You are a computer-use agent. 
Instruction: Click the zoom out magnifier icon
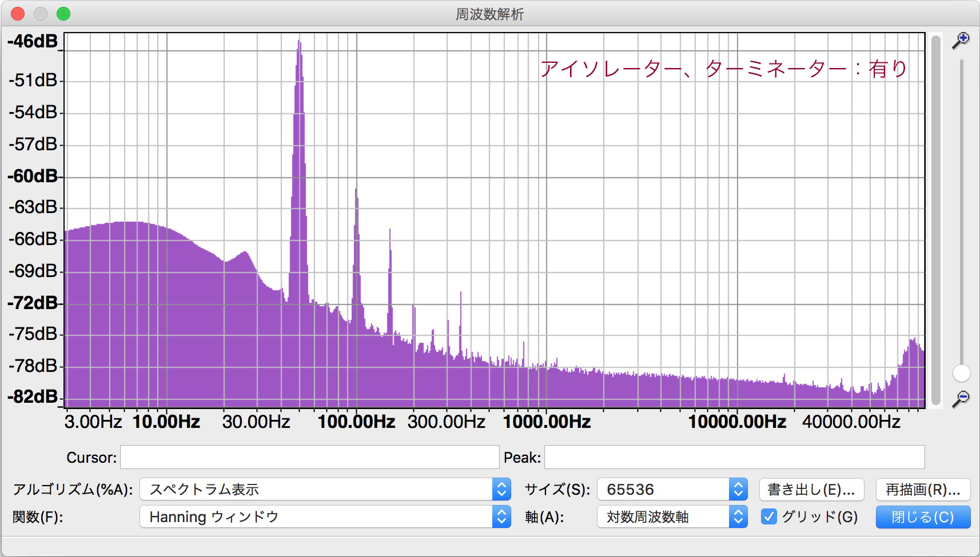[x=961, y=399]
